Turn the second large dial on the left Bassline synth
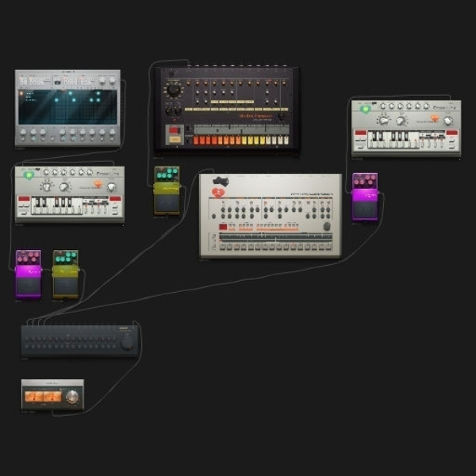This screenshot has height=476, width=476. (64, 186)
